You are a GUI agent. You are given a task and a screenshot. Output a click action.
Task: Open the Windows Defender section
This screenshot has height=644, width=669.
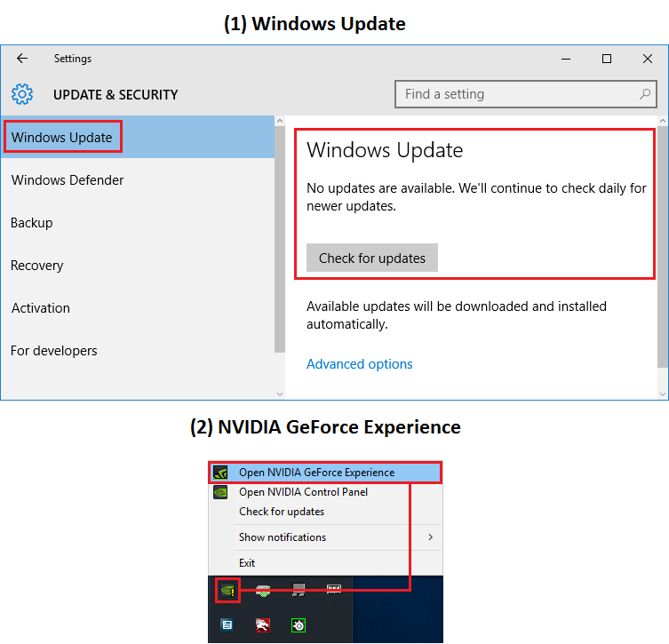68,180
